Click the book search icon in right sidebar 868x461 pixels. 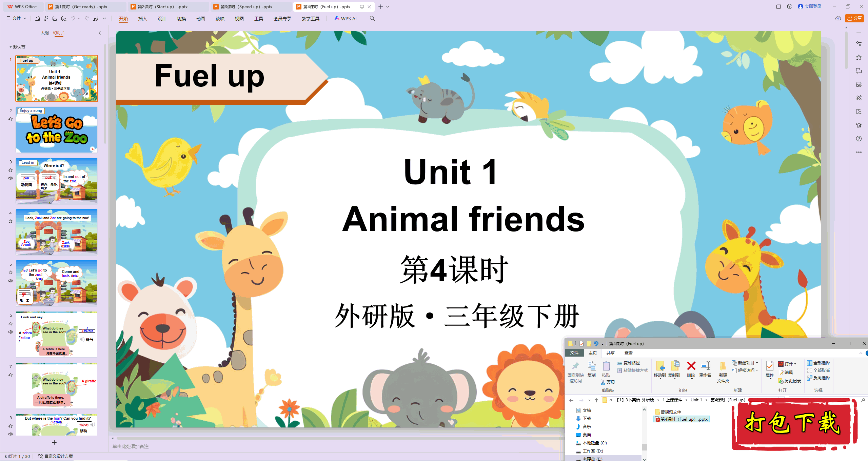(859, 112)
